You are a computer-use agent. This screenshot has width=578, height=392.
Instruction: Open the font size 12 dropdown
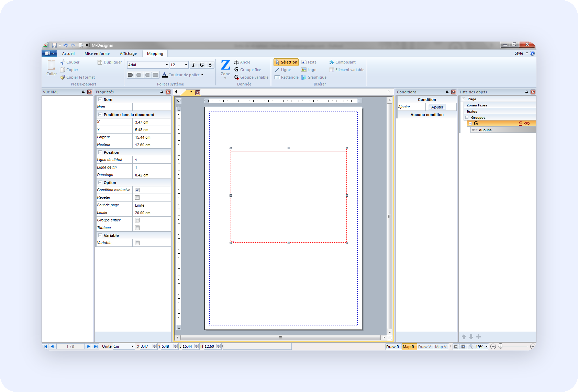(186, 65)
